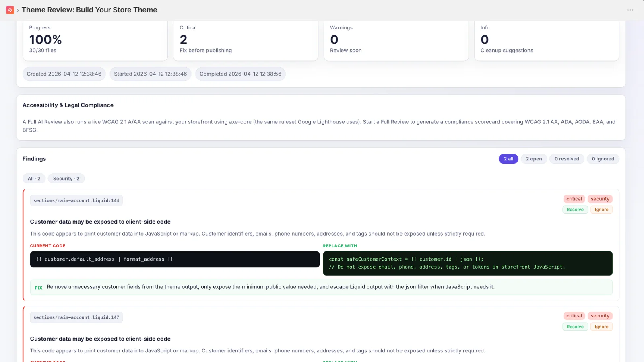Click the 'Fix before publishing' text

206,51
